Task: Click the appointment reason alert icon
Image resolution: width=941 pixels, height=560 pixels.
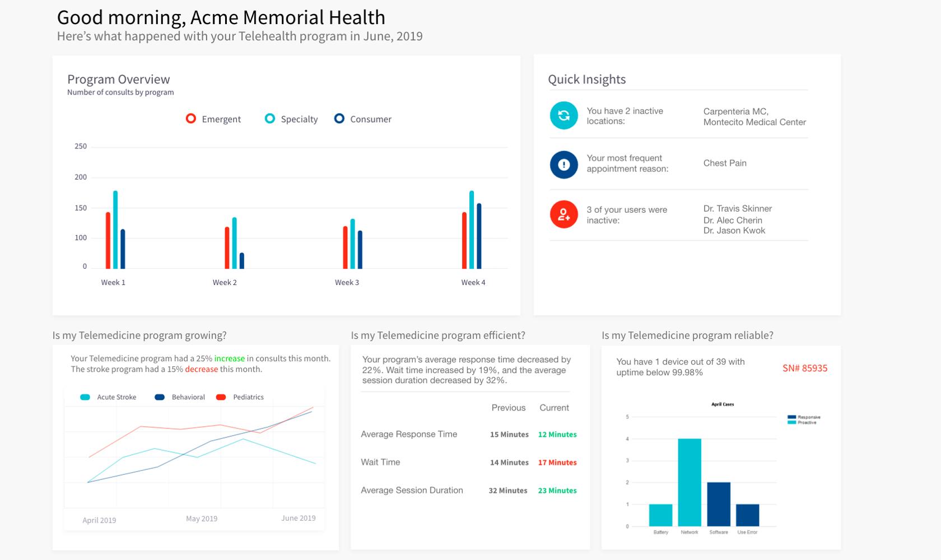Action: [563, 165]
